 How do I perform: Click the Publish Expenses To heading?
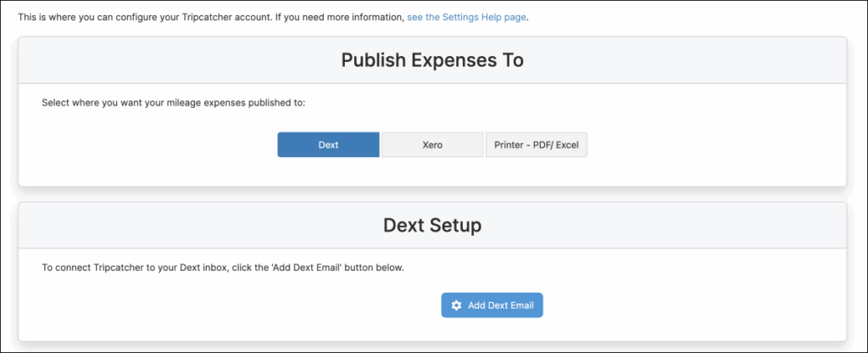point(432,60)
